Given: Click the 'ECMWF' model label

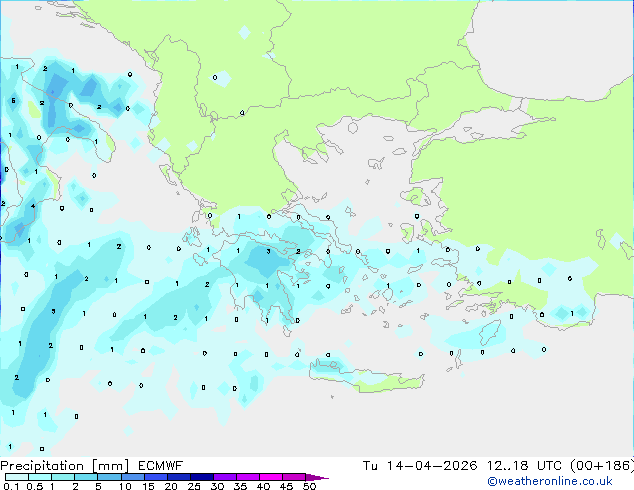Looking at the screenshot, I should point(161,466).
